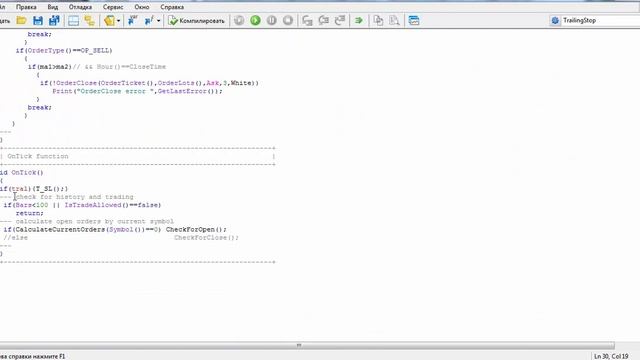Open the Вид menu
640x360 pixels.
point(53,7)
